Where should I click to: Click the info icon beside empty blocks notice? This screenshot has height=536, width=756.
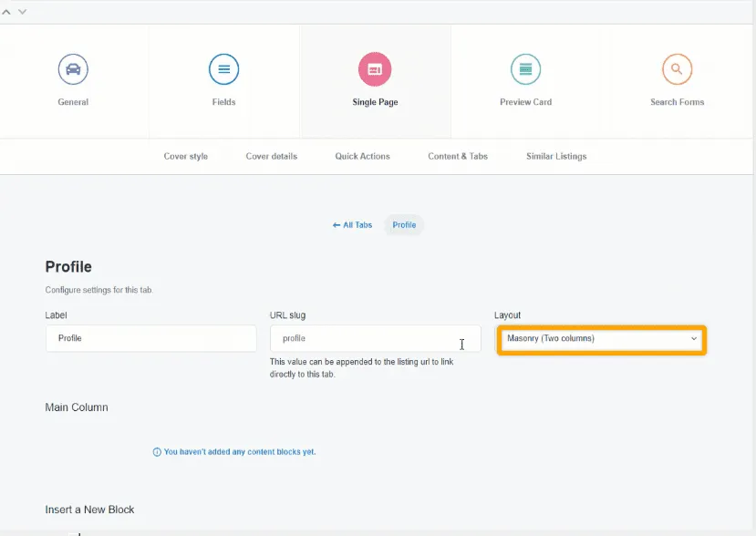pyautogui.click(x=157, y=452)
